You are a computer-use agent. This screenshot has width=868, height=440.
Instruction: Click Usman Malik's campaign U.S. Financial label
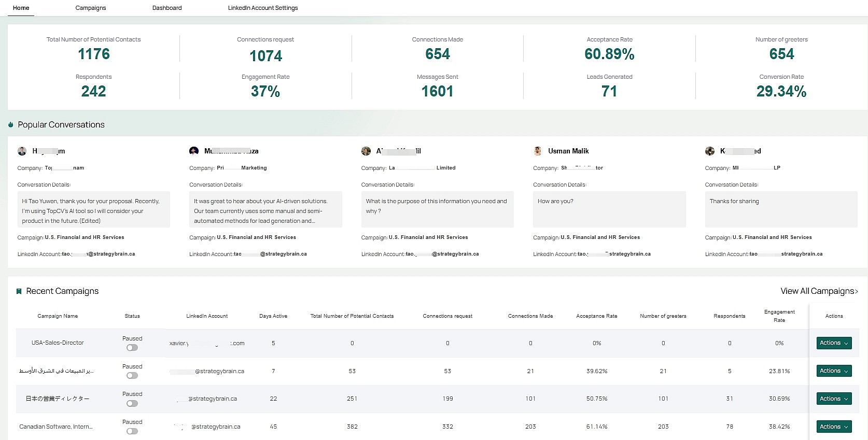pos(600,237)
